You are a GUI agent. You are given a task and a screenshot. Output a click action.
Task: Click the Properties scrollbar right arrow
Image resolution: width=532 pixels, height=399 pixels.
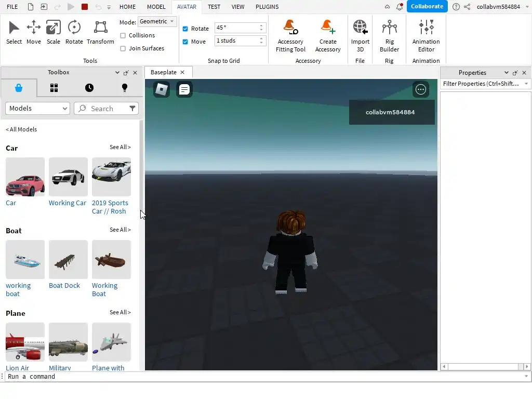point(527,366)
